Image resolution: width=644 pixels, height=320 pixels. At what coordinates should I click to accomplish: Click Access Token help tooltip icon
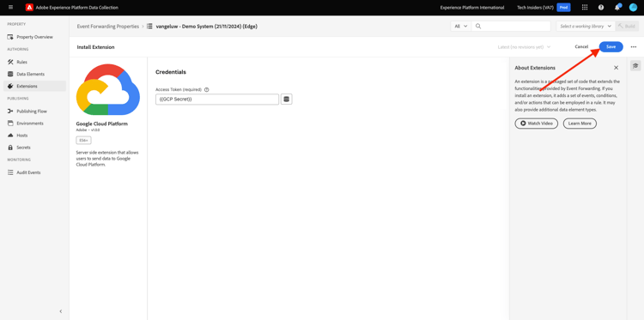(207, 89)
